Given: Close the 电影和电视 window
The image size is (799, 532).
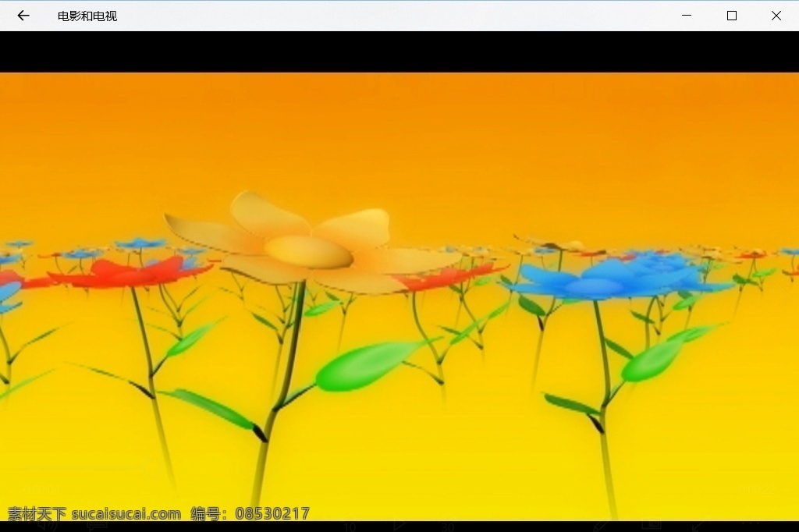Looking at the screenshot, I should pos(776,16).
